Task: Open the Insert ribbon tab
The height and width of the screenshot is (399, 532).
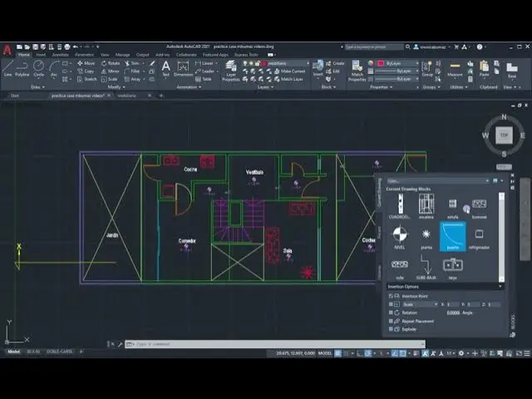Action: tap(41, 55)
